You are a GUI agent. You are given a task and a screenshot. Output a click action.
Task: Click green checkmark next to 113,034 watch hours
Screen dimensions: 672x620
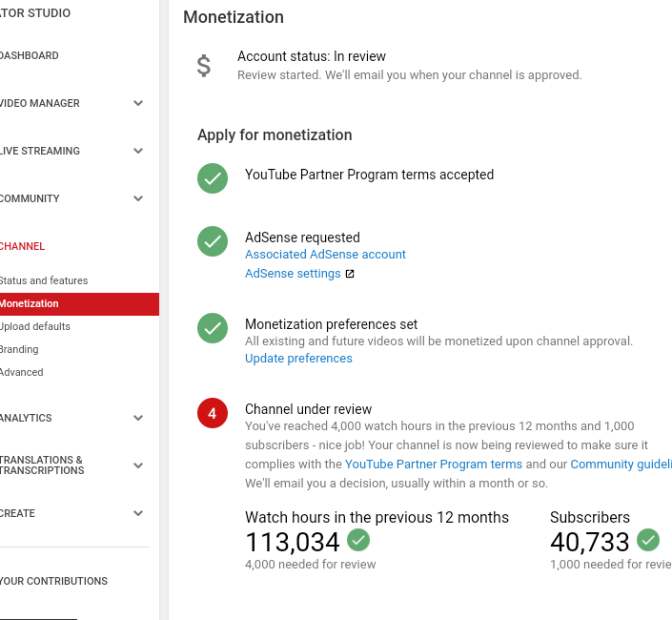[358, 540]
